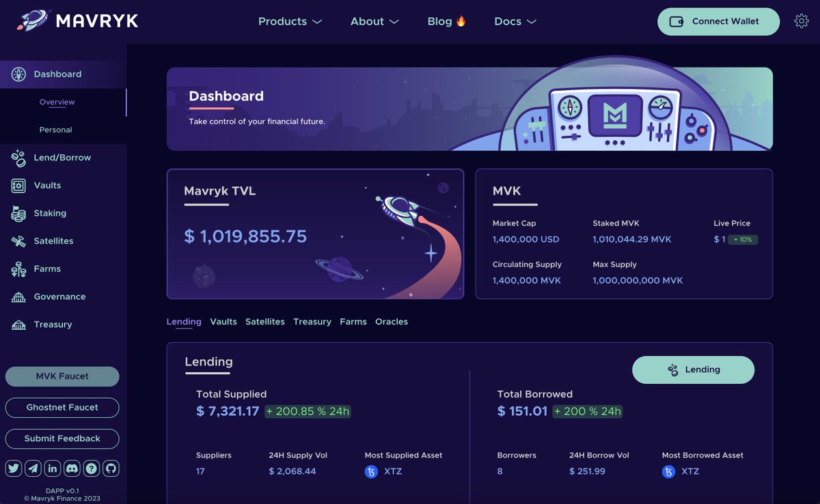Open the Telegram paper-plane icon
820x504 pixels.
pos(33,468)
